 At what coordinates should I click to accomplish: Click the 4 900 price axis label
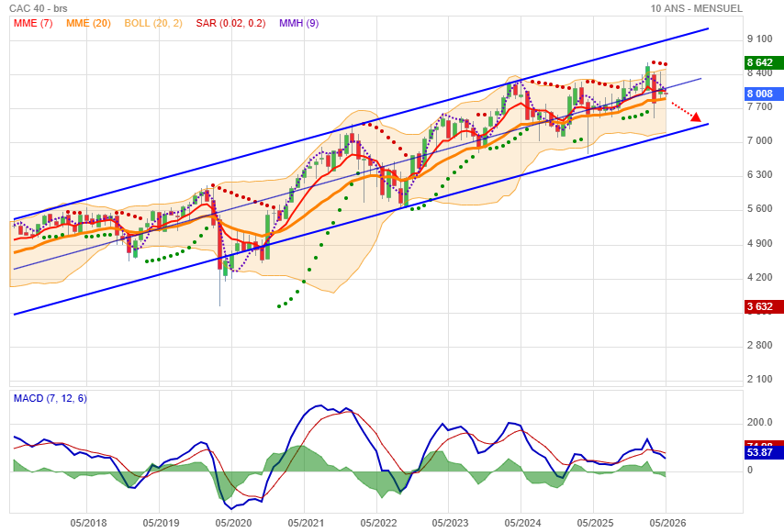click(x=759, y=243)
